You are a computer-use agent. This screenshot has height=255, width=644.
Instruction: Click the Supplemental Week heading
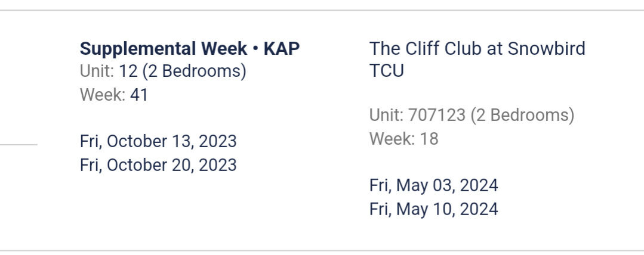(162, 48)
